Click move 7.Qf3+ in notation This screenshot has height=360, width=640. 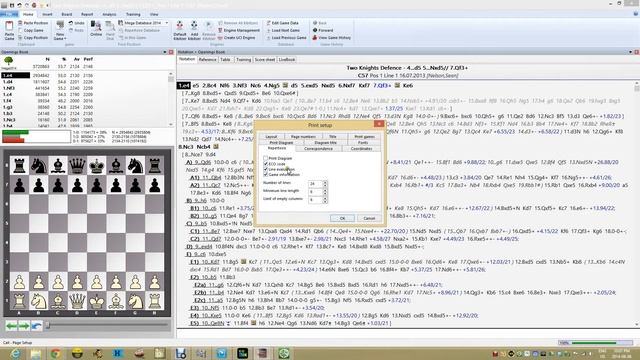tap(382, 85)
